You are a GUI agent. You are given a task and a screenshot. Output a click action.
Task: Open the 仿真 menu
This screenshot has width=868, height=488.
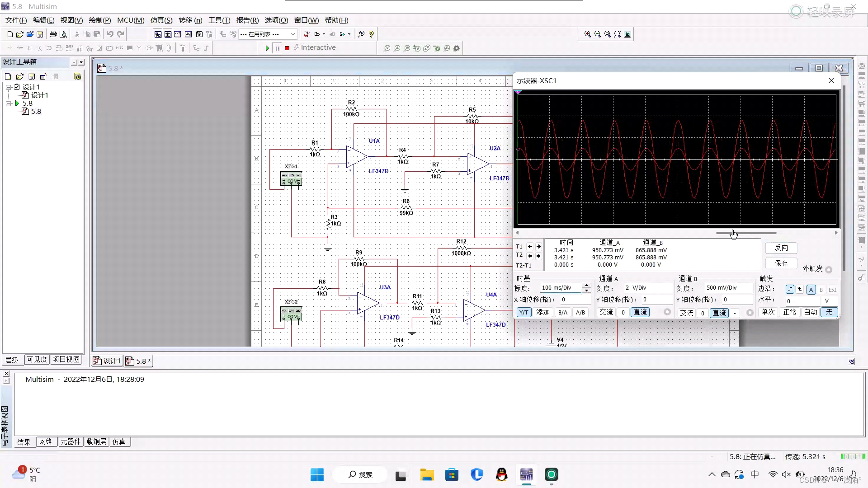tap(160, 20)
